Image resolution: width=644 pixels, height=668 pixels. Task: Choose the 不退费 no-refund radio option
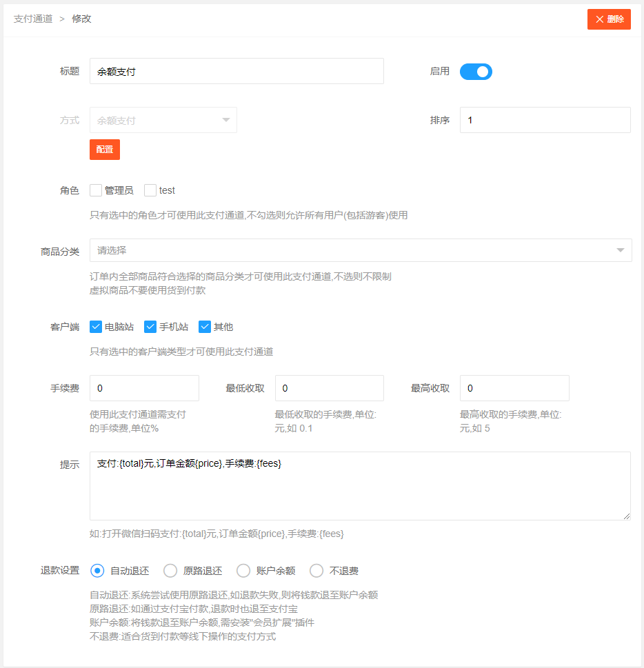tap(316, 571)
